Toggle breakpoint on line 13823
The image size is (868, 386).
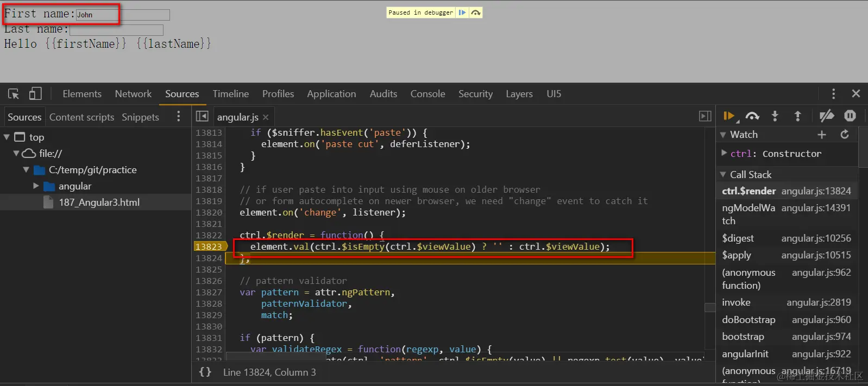point(209,246)
